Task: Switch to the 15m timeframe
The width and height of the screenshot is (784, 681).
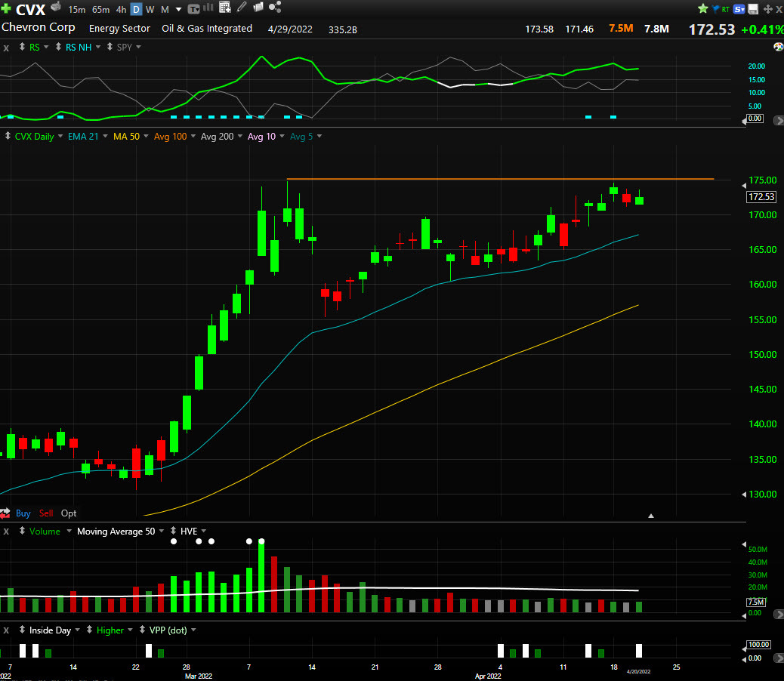Action: pyautogui.click(x=76, y=10)
